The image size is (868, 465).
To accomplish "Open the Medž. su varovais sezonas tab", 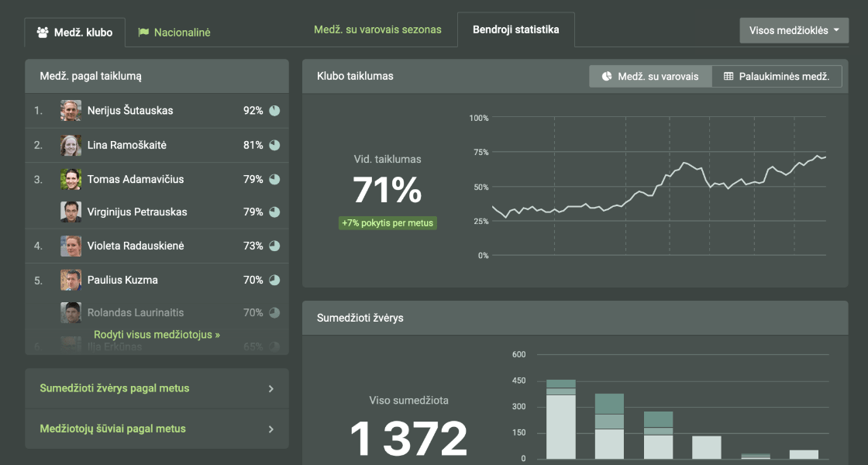I will pyautogui.click(x=377, y=29).
